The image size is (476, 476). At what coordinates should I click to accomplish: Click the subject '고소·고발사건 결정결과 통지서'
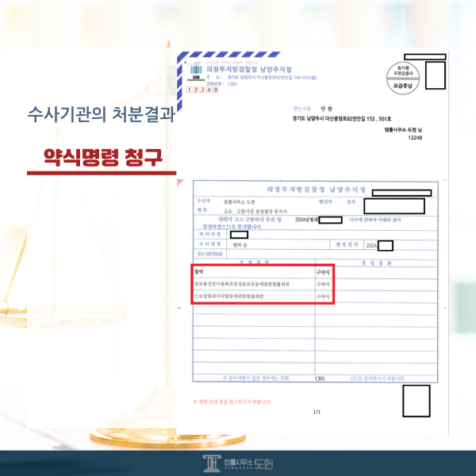(255, 211)
